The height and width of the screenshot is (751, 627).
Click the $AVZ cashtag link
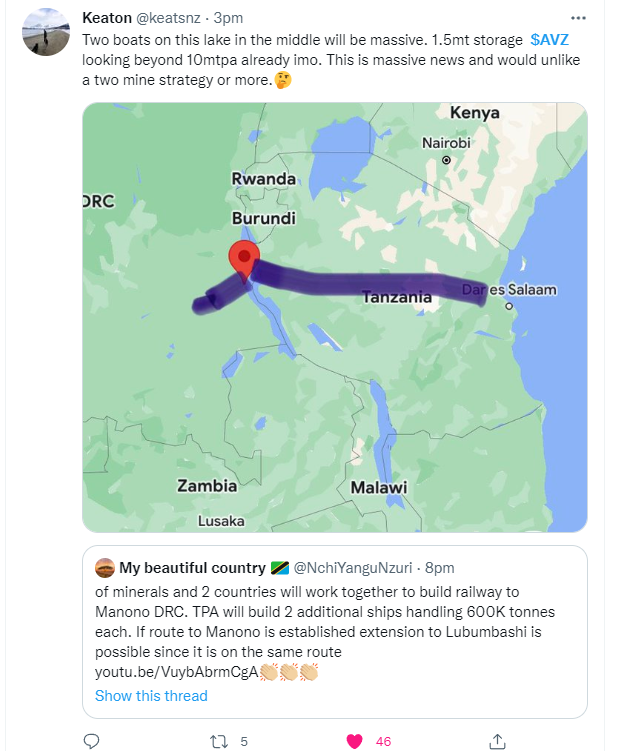[x=549, y=39]
